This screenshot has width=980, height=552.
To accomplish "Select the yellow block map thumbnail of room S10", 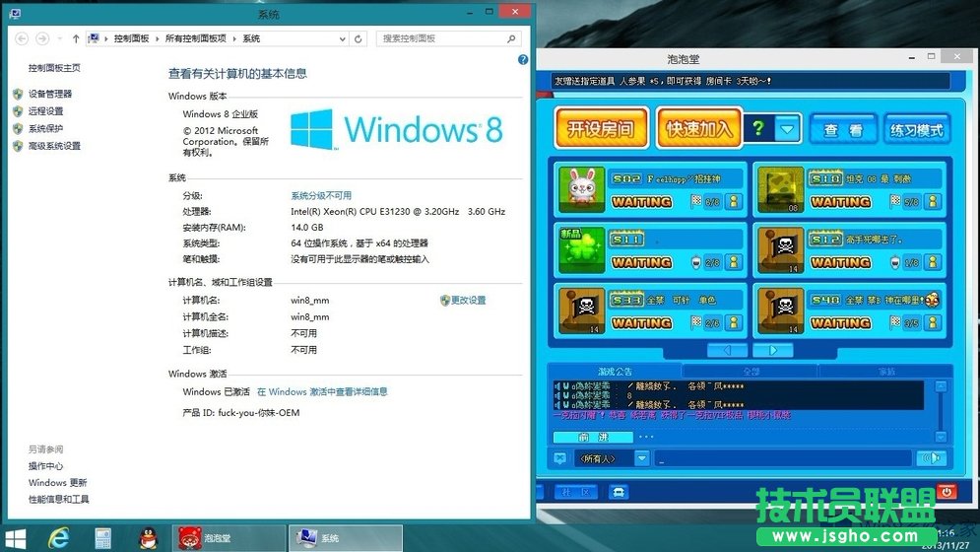I will (780, 189).
